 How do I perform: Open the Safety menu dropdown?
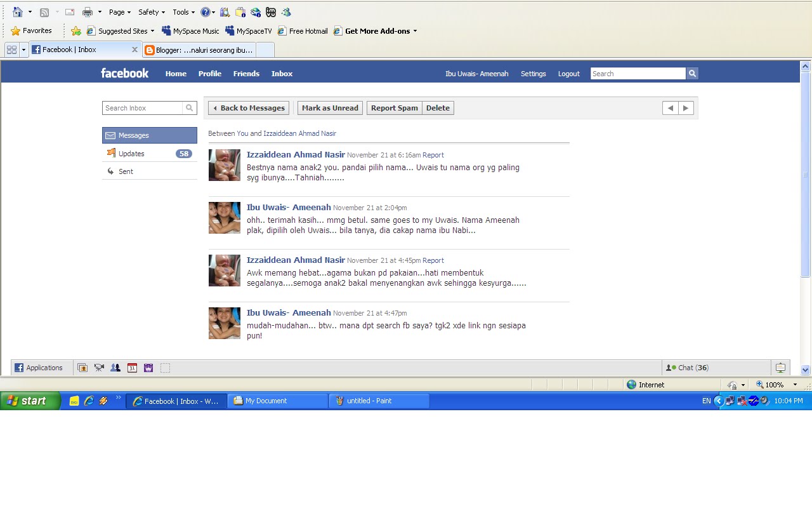(152, 12)
